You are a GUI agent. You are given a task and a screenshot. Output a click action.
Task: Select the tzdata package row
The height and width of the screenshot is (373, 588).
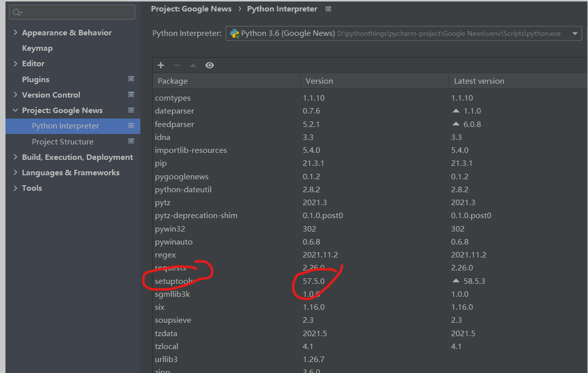click(x=370, y=333)
